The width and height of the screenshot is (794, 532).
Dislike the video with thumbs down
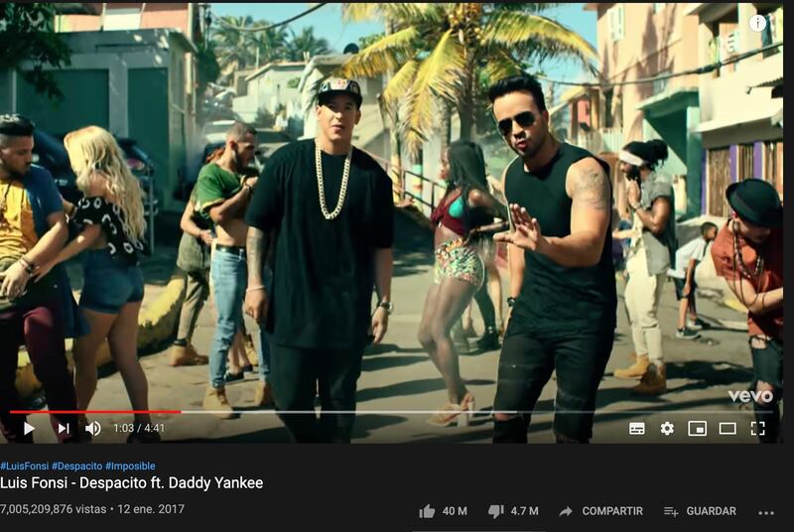pyautogui.click(x=512, y=511)
